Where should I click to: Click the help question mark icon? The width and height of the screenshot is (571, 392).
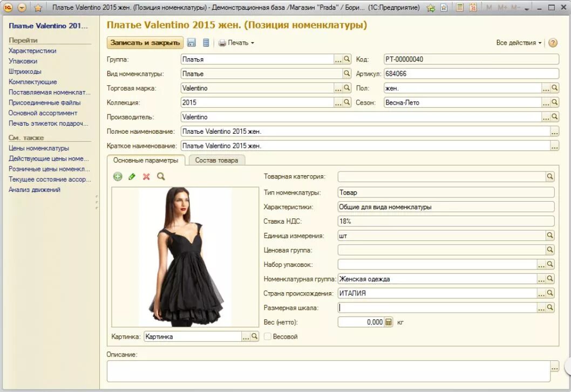[x=553, y=43]
